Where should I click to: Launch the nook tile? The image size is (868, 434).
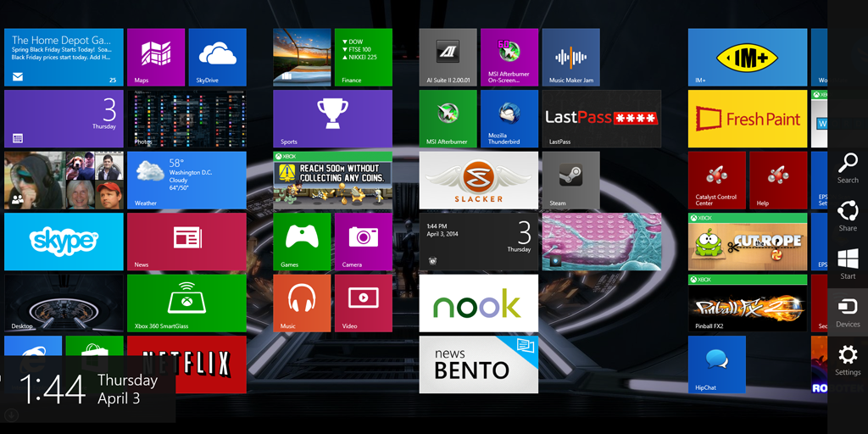pos(479,303)
